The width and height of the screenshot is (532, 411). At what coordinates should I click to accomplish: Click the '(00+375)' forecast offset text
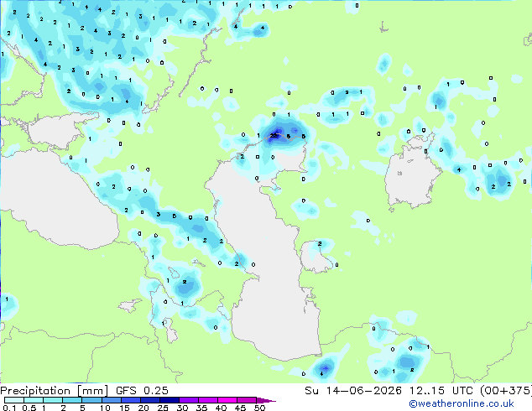[506, 391]
